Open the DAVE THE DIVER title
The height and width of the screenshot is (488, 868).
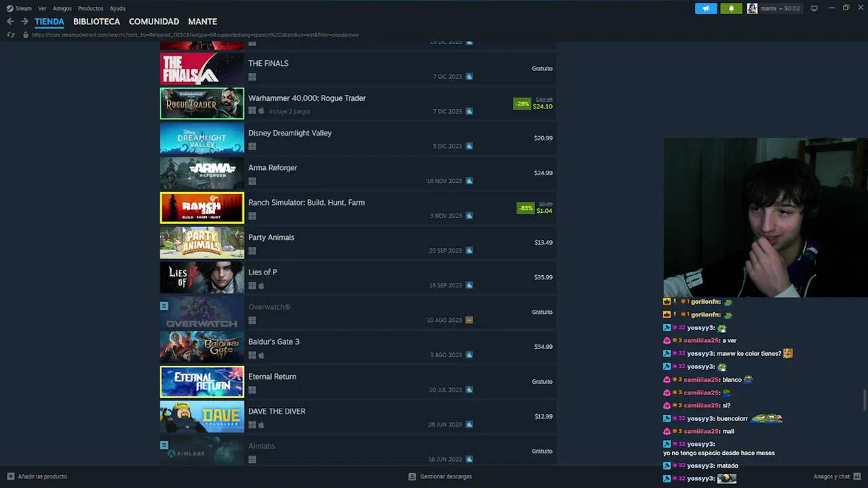pos(277,411)
